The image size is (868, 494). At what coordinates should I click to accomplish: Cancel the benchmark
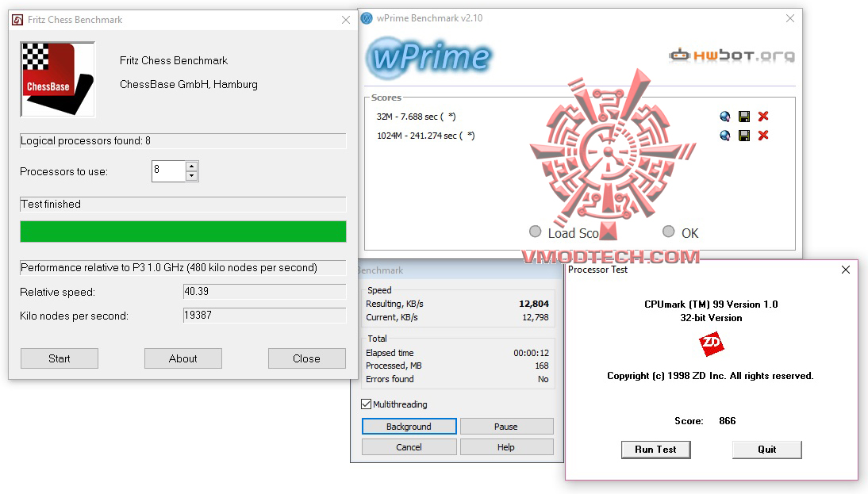(x=409, y=447)
